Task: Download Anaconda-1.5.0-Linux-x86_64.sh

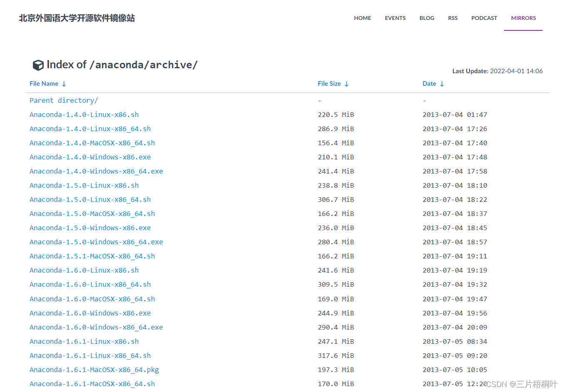Action: [90, 199]
